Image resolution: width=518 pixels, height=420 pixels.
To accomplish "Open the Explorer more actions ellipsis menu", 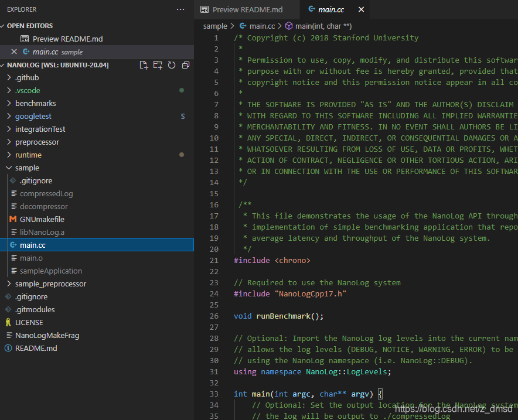I will tap(180, 9).
